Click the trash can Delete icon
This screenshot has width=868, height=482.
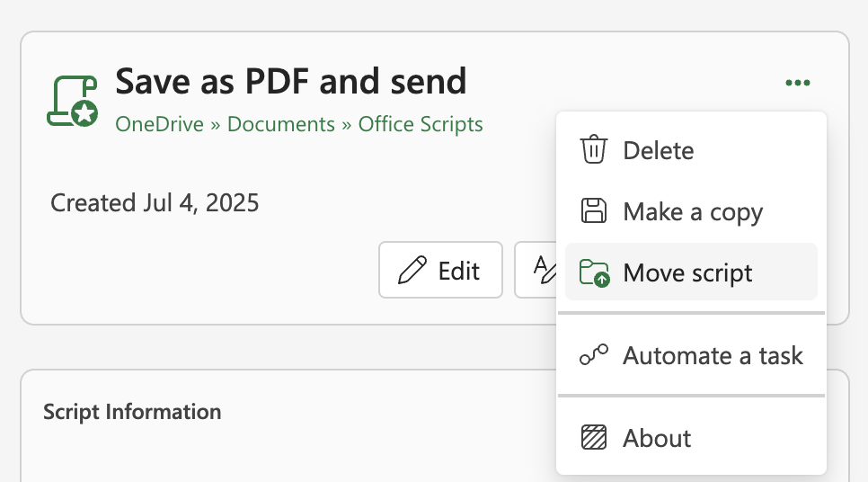click(594, 149)
